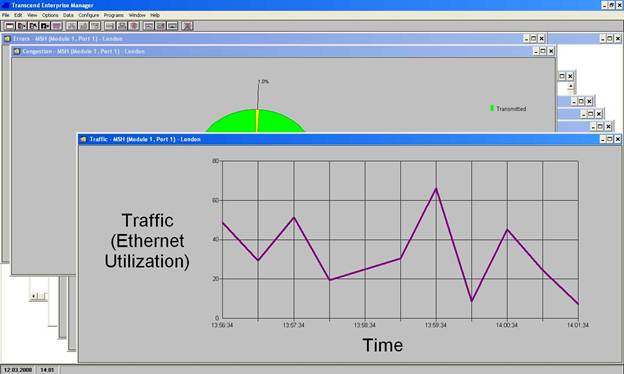Open the View menu
624x374 pixels.
32,15
